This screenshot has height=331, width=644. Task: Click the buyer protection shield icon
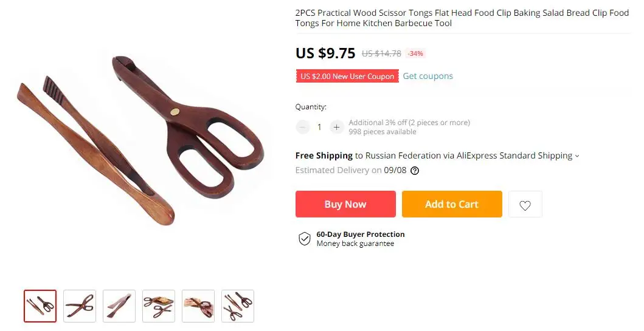pyautogui.click(x=304, y=239)
